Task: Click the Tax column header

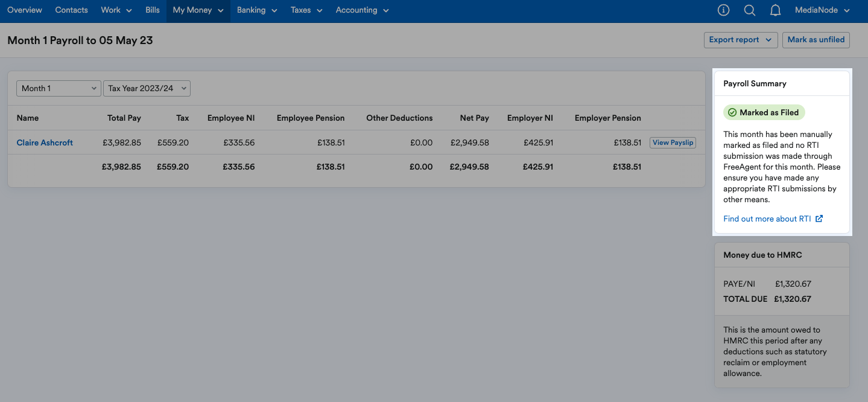Action: (183, 118)
